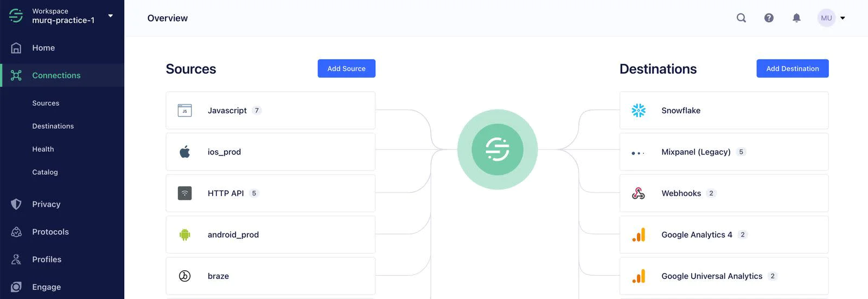The height and width of the screenshot is (299, 868).
Task: Click the search magnifier icon
Action: pos(741,18)
